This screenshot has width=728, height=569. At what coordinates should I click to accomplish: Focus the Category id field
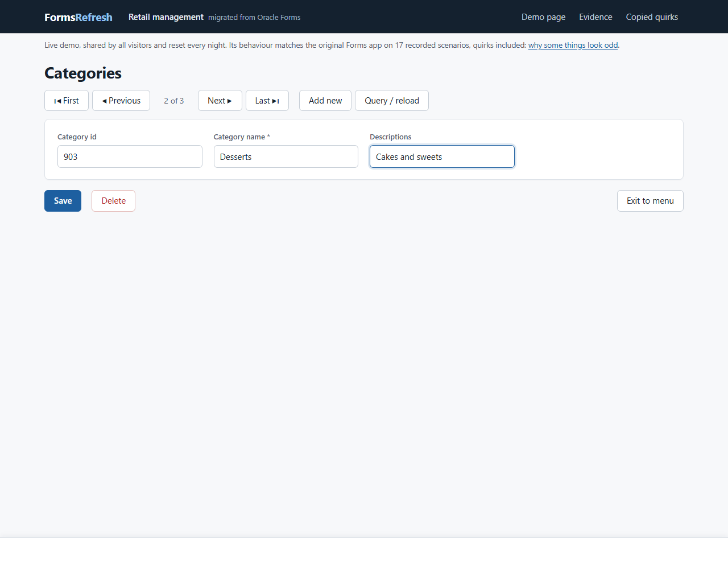pyautogui.click(x=130, y=156)
